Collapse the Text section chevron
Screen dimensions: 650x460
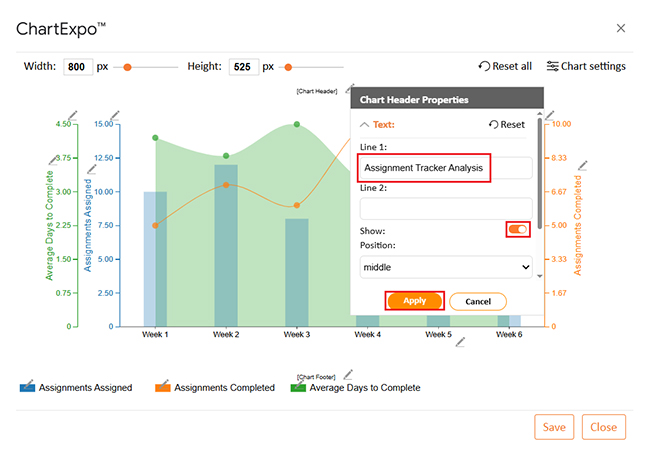(x=364, y=125)
